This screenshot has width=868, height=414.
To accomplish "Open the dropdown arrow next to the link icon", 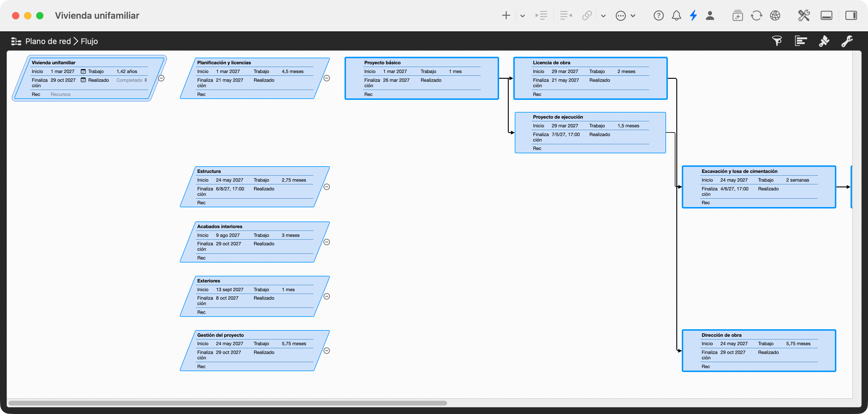I will [x=603, y=16].
